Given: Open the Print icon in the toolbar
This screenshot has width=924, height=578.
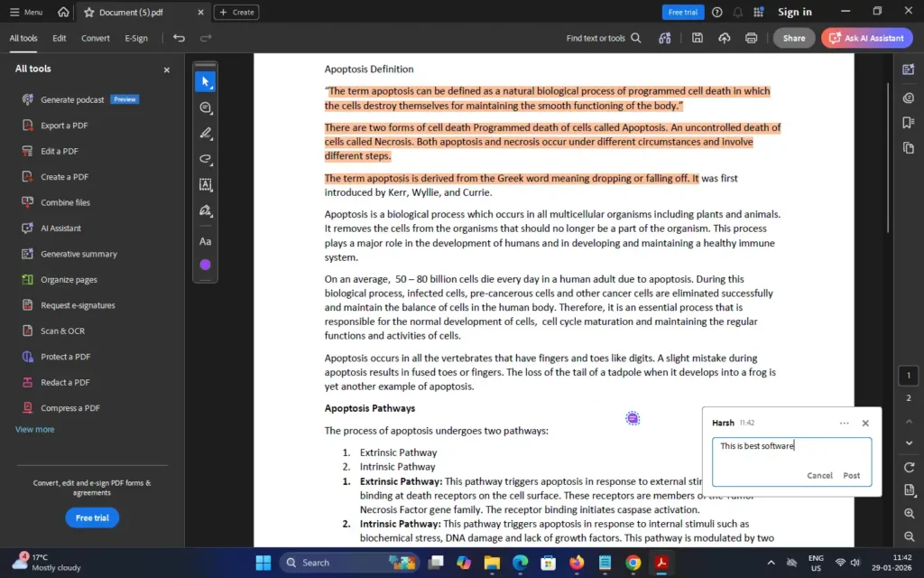Looking at the screenshot, I should pyautogui.click(x=752, y=38).
